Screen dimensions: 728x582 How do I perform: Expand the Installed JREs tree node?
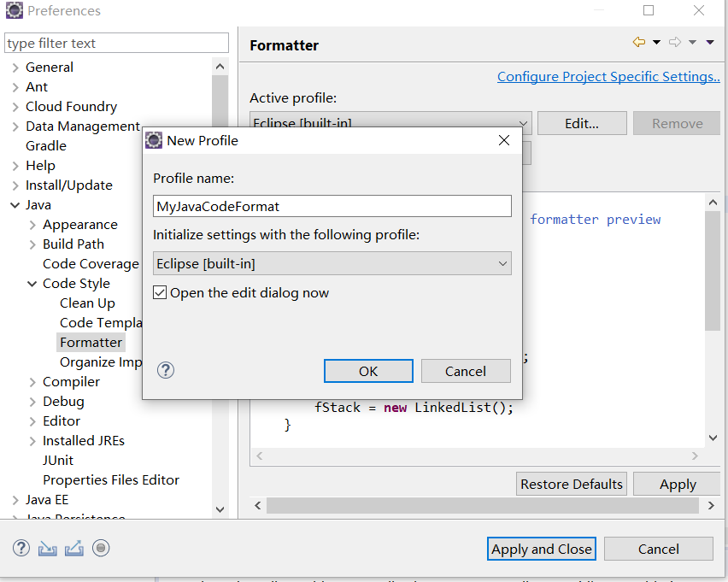tap(32, 441)
